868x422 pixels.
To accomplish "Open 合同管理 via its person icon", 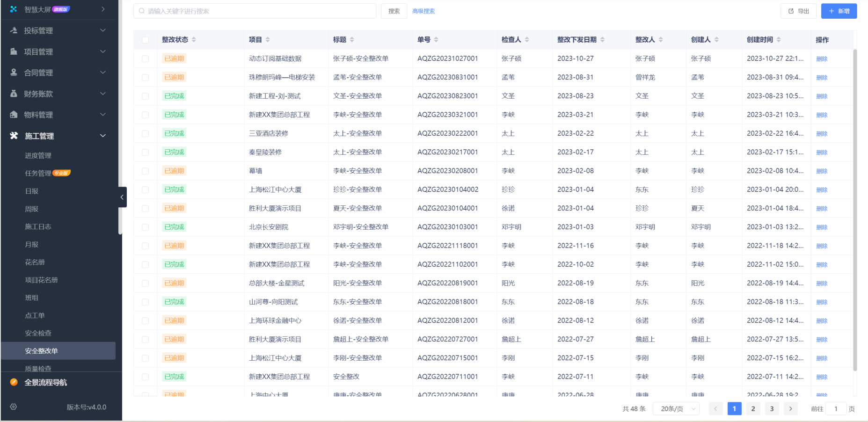I will [x=13, y=73].
